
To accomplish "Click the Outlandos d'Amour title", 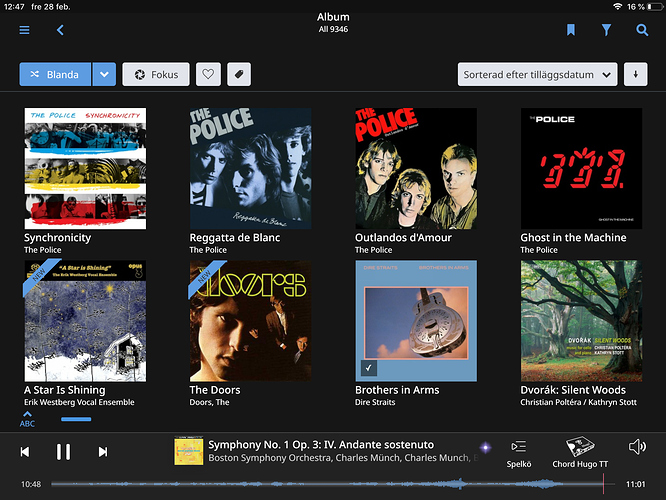I will (x=403, y=238).
